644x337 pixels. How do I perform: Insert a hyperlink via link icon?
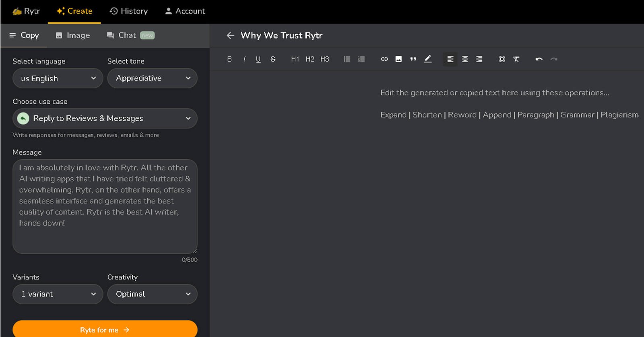click(x=384, y=59)
